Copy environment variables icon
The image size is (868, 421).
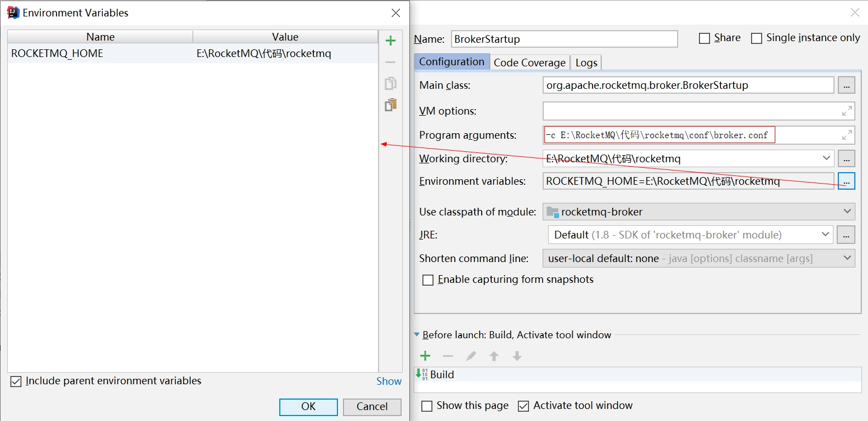click(x=391, y=83)
